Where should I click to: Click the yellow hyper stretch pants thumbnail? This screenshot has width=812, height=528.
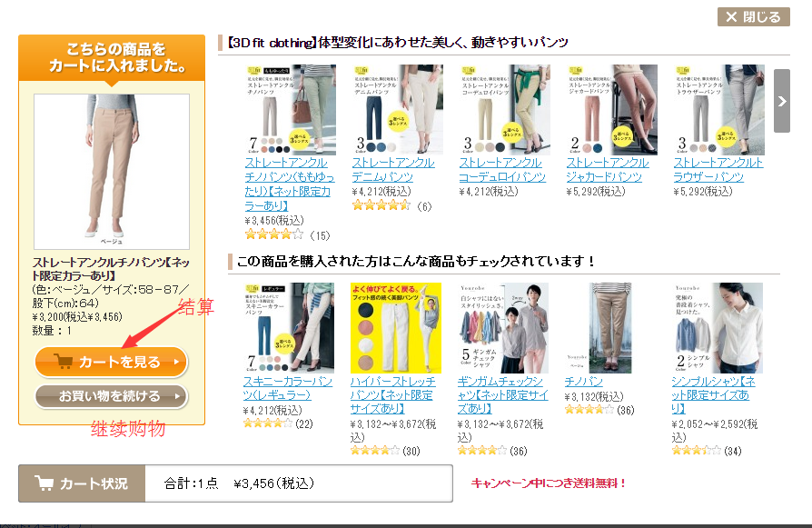(x=396, y=328)
